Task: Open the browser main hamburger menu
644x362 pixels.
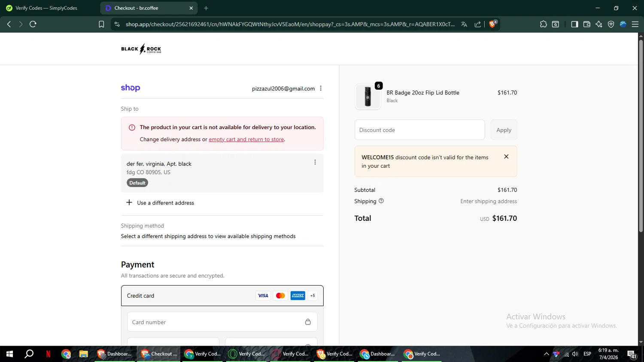Action: (635, 24)
